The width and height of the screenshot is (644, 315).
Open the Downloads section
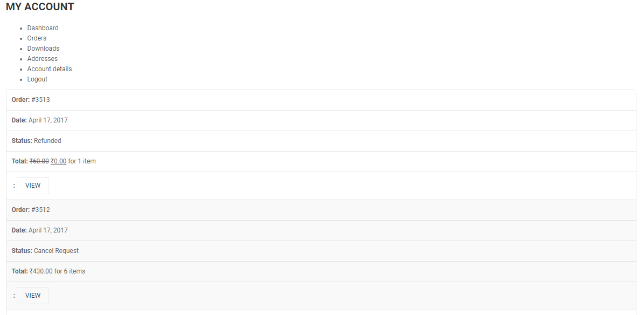pos(43,49)
